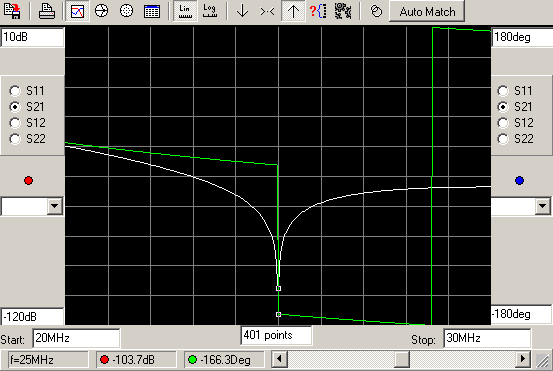Screen dimensions: 553x371
Task: Switch to Smith chart view icon
Action: point(102,11)
